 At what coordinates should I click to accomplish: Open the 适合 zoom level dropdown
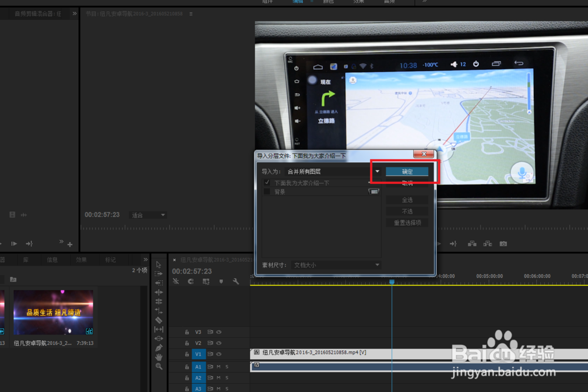[148, 215]
